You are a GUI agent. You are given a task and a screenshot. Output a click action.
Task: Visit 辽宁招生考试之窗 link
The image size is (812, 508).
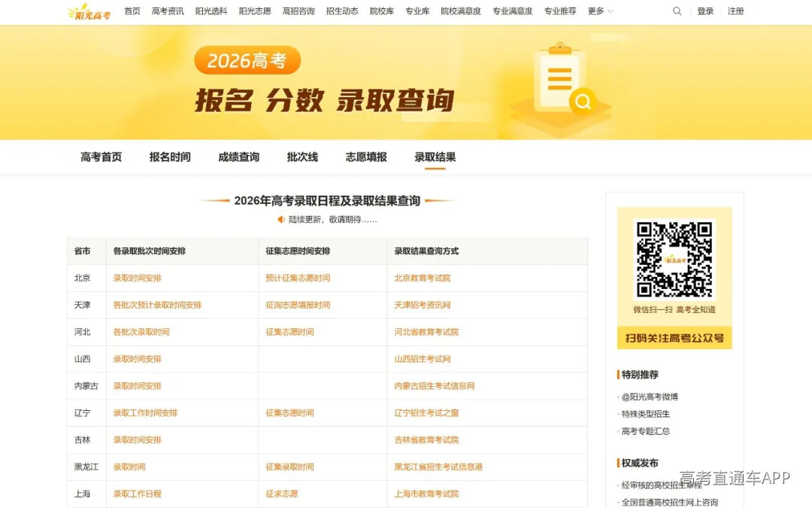426,412
